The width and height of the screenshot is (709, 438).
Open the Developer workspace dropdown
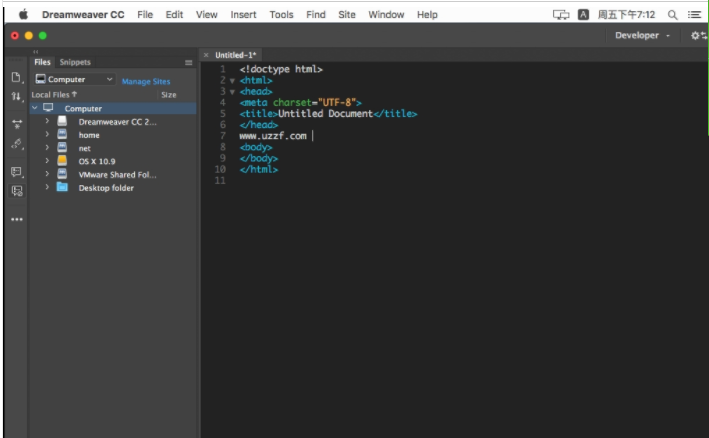click(642, 35)
